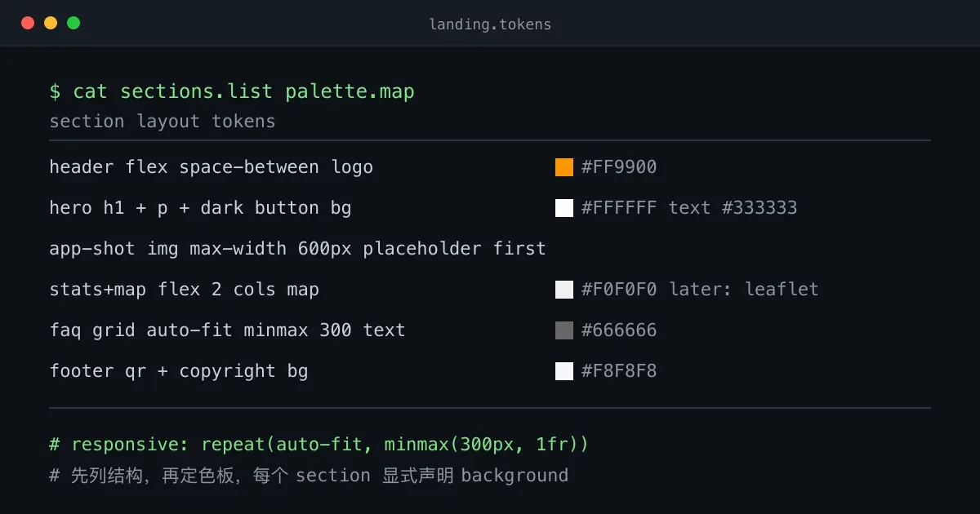
Task: Click the orange #FF9900 color swatch
Action: tap(564, 167)
